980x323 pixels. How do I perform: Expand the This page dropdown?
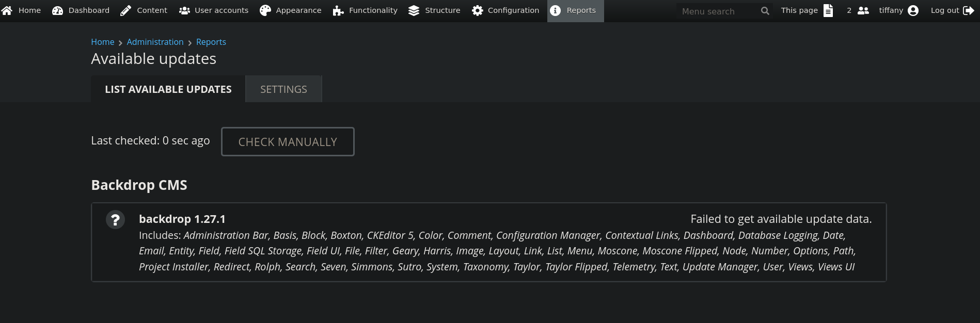tap(807, 11)
